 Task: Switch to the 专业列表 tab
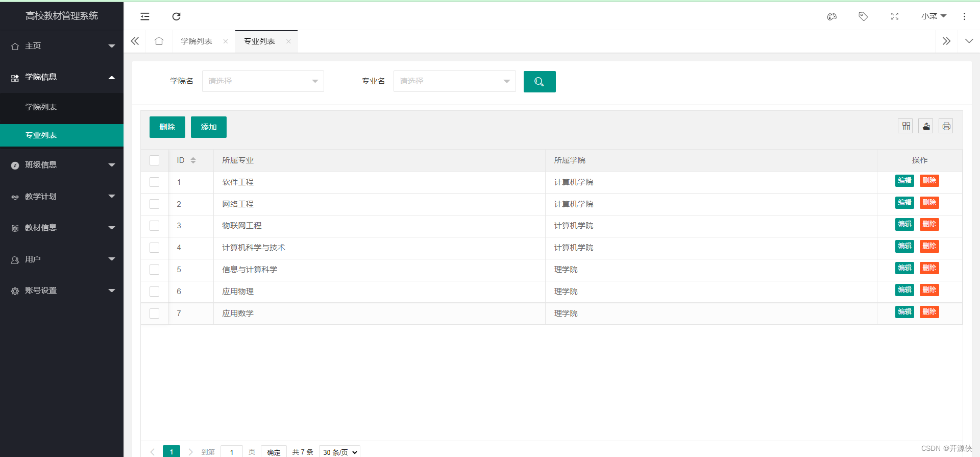tap(259, 41)
